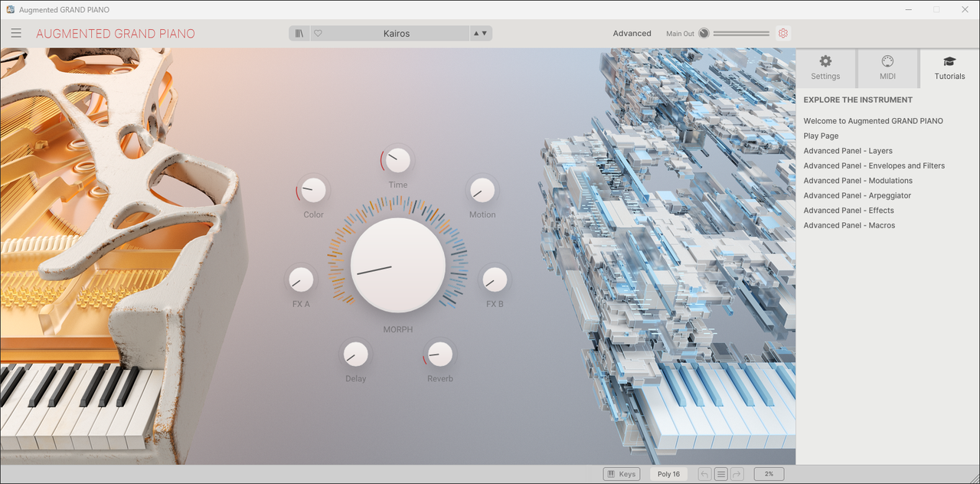Click the Main Out level meter
980x484 pixels.
(x=741, y=34)
